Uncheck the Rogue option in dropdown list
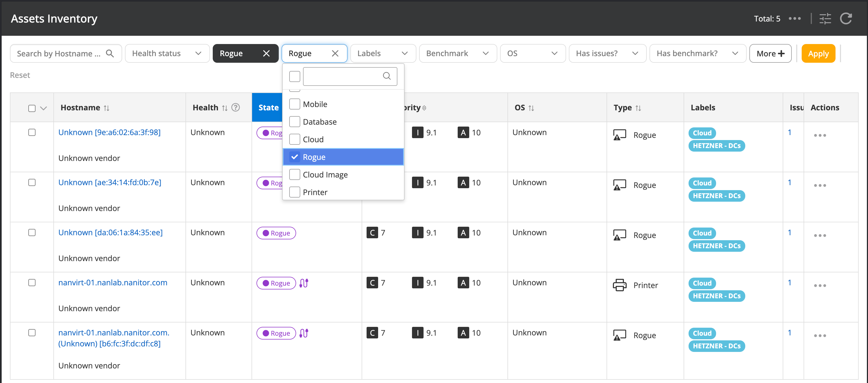The height and width of the screenshot is (383, 868). pos(294,157)
